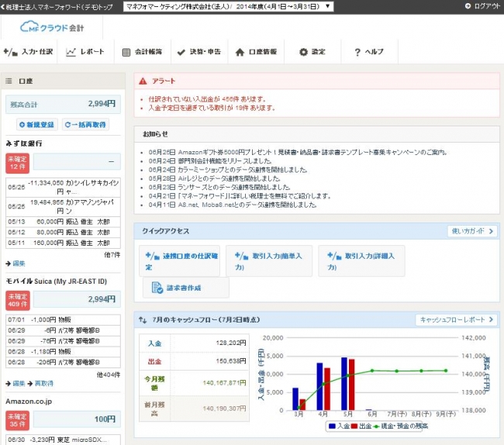This screenshot has width=504, height=445.
Task: Click the ヘルプ question mark icon
Action: tap(357, 52)
